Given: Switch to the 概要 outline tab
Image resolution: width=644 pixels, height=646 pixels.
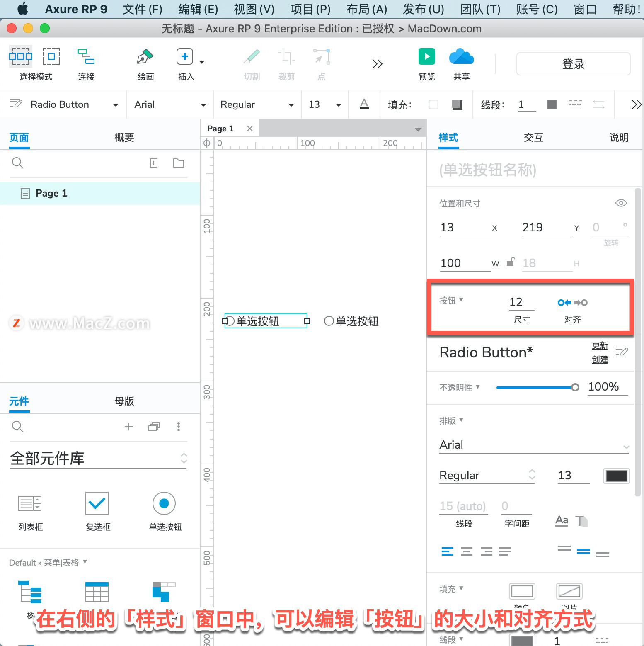Looking at the screenshot, I should coord(124,138).
